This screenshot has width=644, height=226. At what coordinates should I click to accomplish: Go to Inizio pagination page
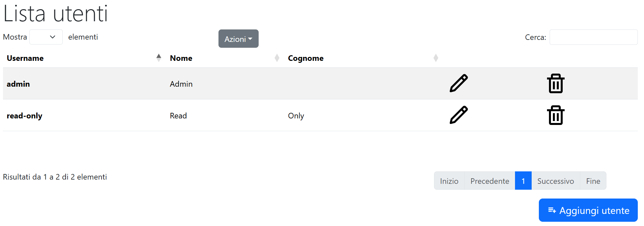449,181
